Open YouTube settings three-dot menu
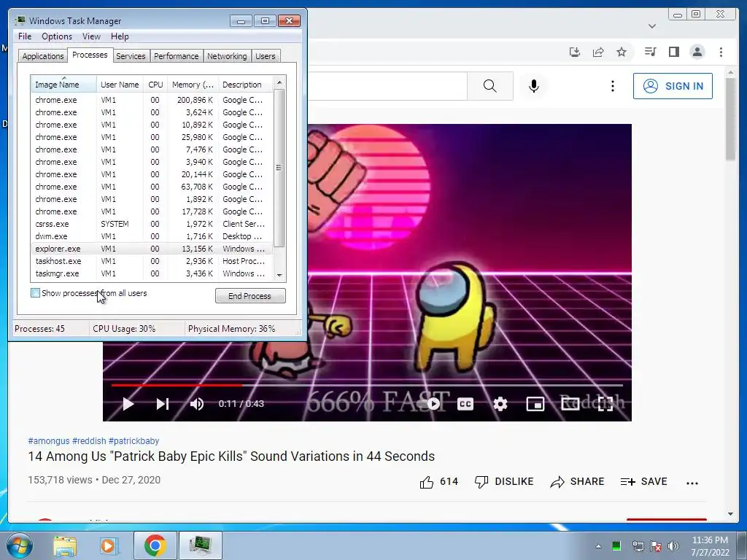Screen dimensions: 747x560 [613, 86]
